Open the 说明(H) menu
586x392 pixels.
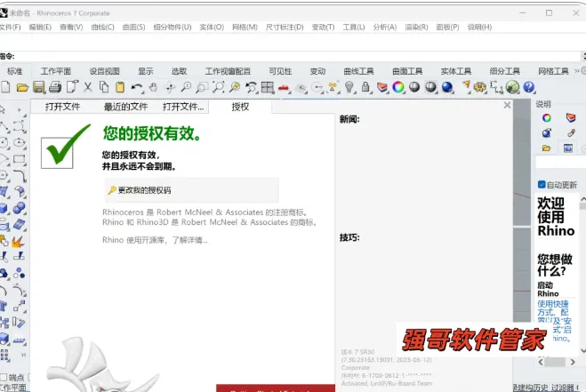coord(479,27)
